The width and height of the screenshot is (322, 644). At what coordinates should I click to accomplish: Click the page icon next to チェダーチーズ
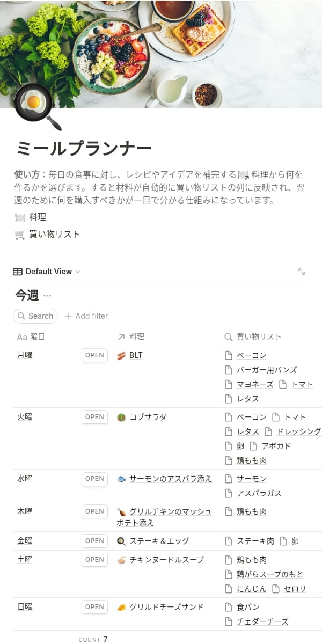tap(229, 621)
